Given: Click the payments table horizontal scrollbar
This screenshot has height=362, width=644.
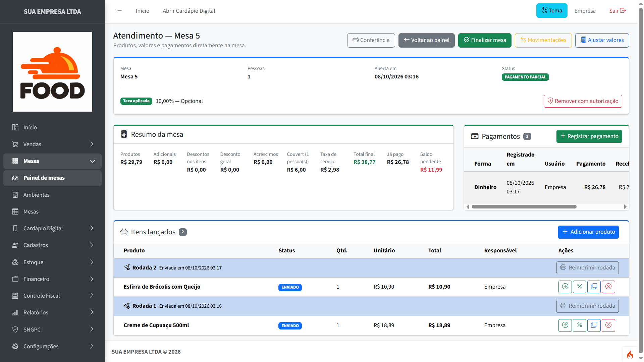Looking at the screenshot, I should tap(524, 207).
